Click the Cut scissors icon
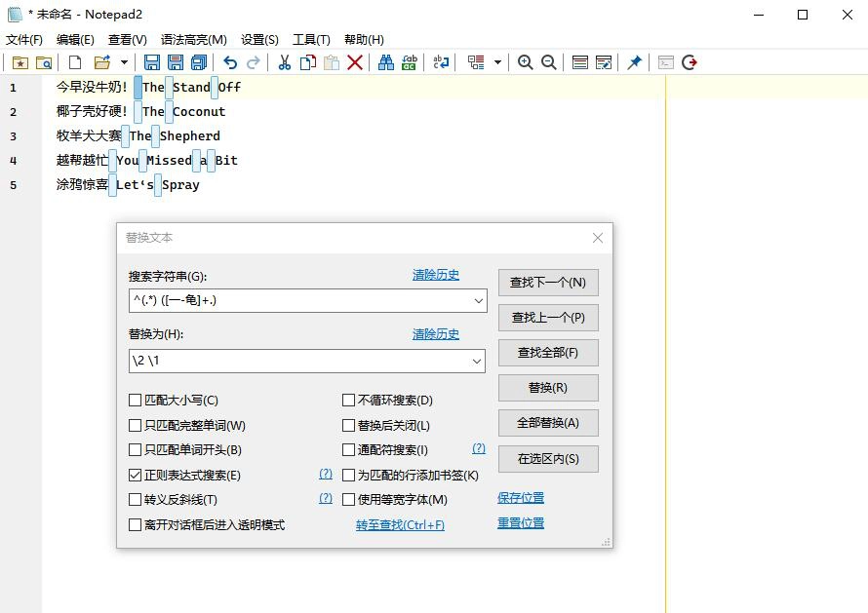 [x=284, y=62]
